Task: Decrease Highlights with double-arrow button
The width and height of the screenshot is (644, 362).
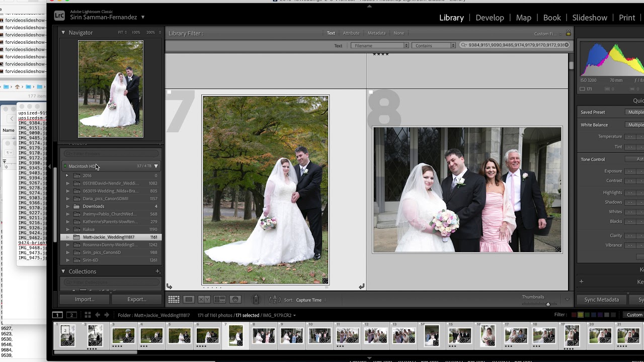Action: click(x=630, y=193)
